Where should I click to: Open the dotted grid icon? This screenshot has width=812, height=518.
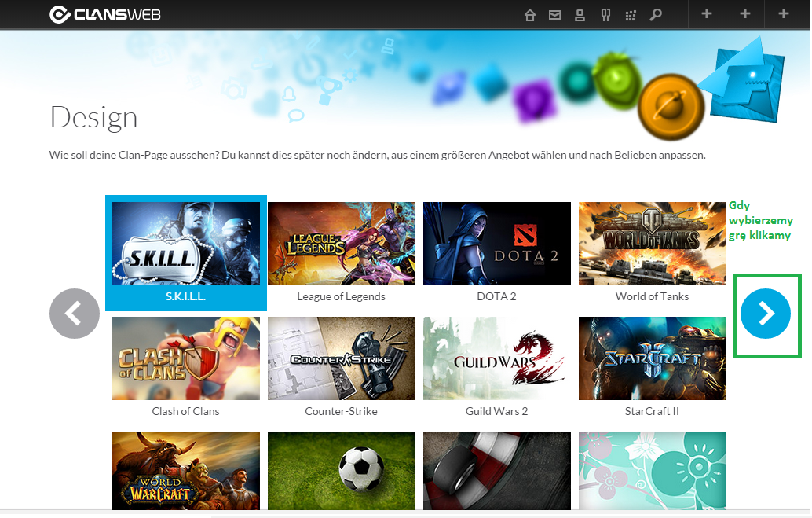coord(631,16)
